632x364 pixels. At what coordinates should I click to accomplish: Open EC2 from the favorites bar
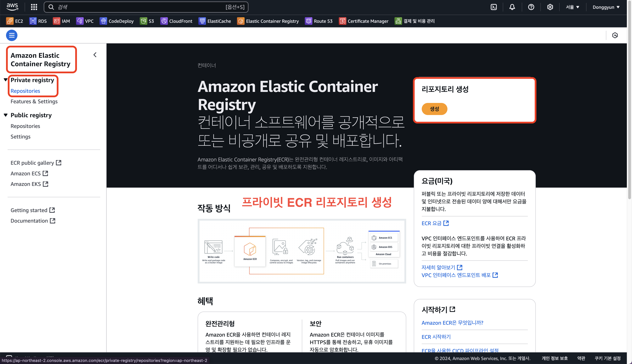[x=15, y=21]
